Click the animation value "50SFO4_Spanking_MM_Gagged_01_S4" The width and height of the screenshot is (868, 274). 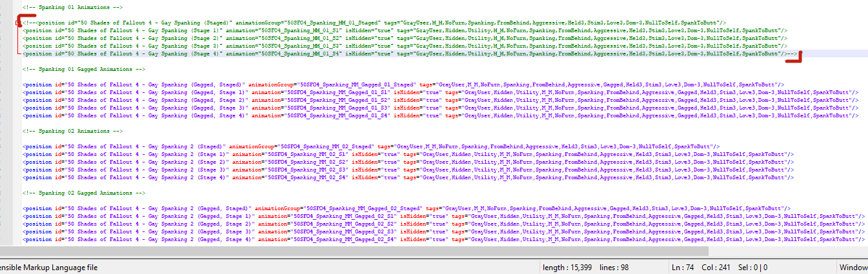tap(338, 115)
